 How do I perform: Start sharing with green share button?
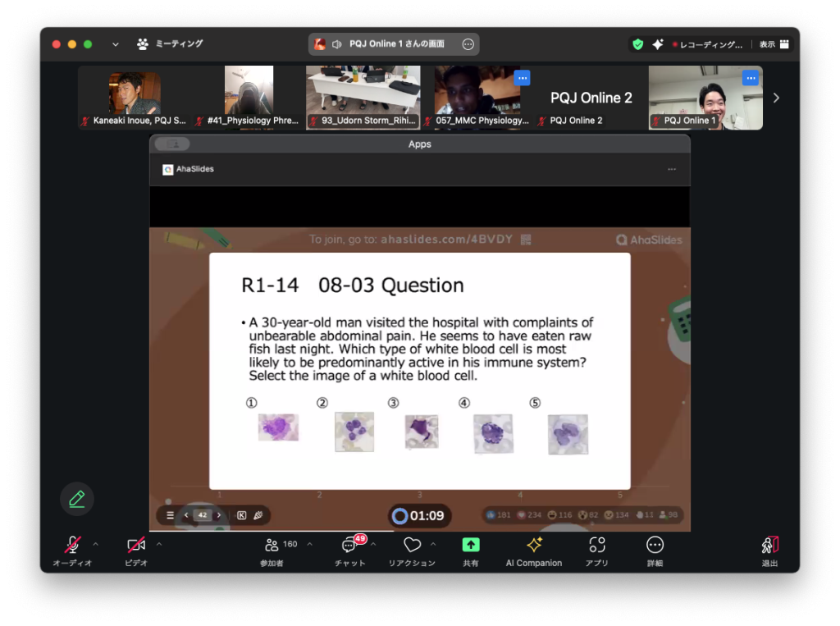(x=471, y=545)
